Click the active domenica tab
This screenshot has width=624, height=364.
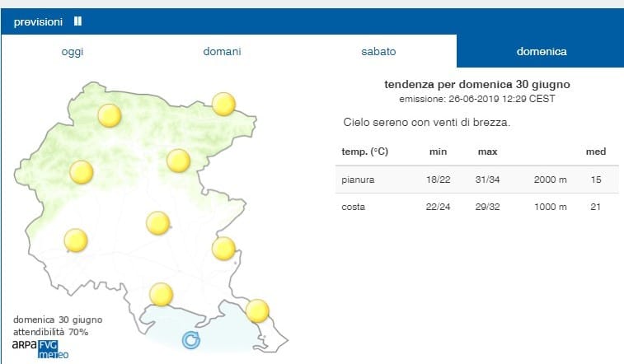[541, 51]
